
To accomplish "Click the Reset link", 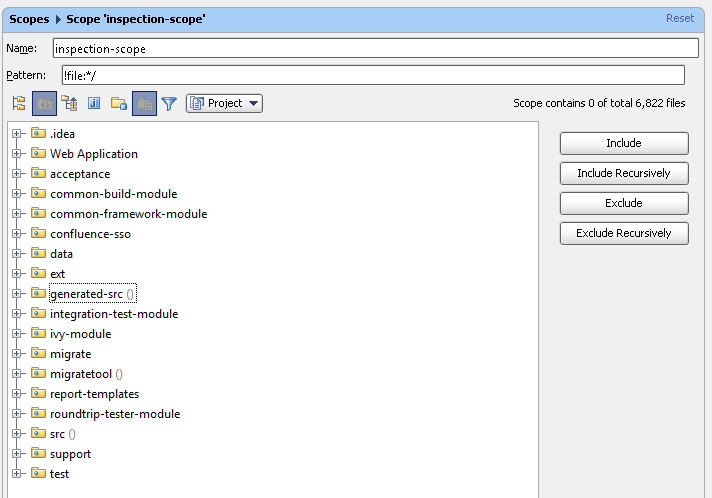I will [x=680, y=18].
